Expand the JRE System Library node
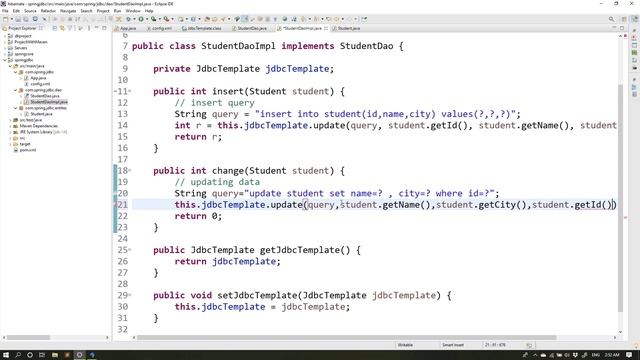Image resolution: width=640 pixels, height=360 pixels. 10,132
